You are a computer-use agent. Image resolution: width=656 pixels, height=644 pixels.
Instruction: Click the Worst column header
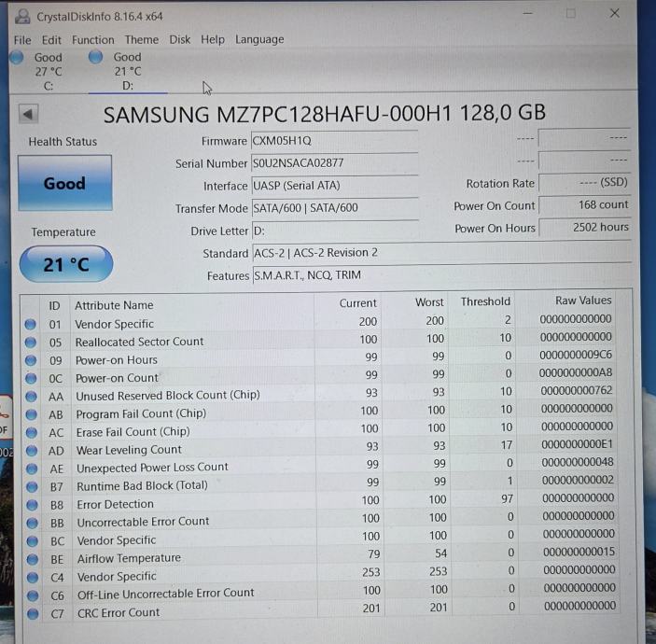pos(429,302)
